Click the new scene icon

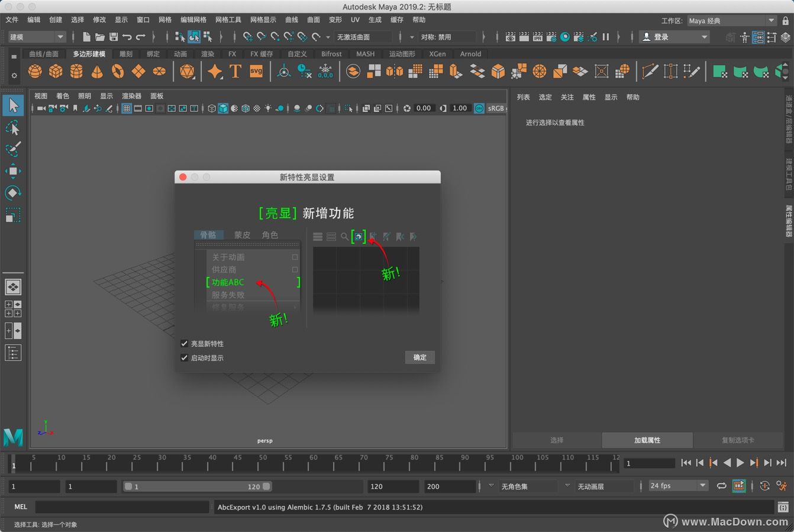point(86,37)
